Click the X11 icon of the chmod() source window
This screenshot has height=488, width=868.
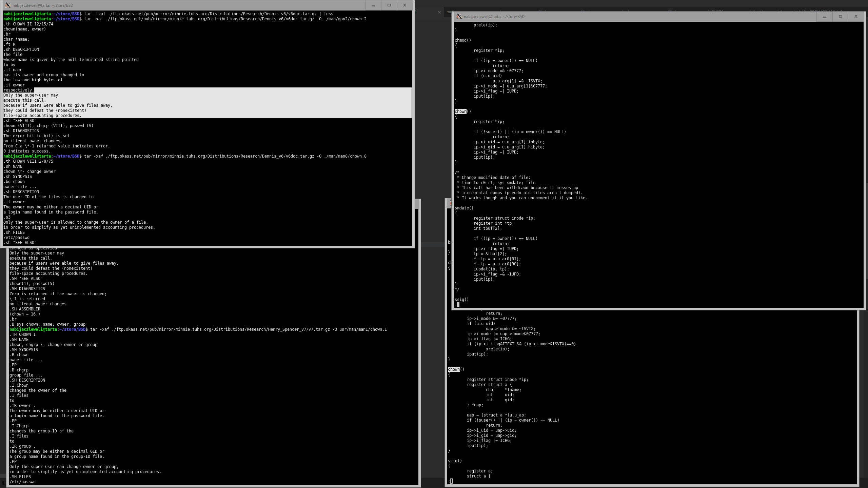459,16
